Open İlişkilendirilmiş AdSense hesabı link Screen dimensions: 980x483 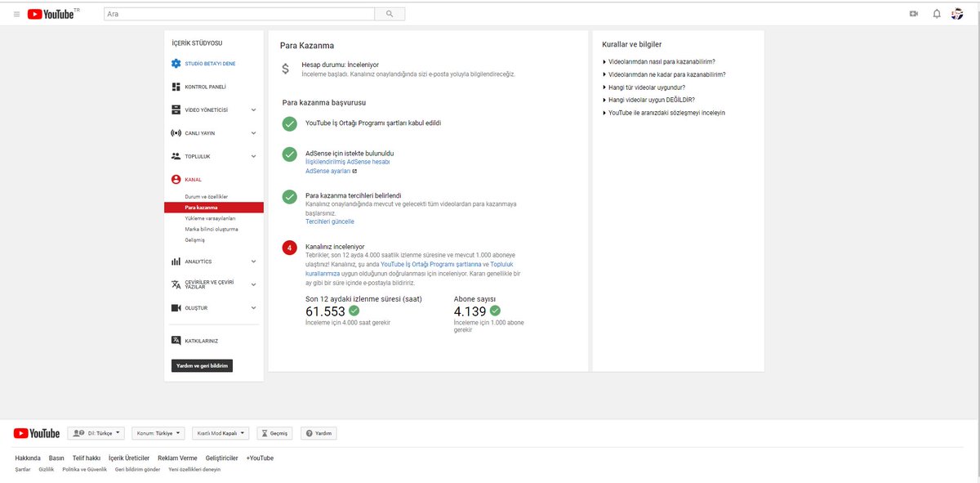click(x=347, y=162)
